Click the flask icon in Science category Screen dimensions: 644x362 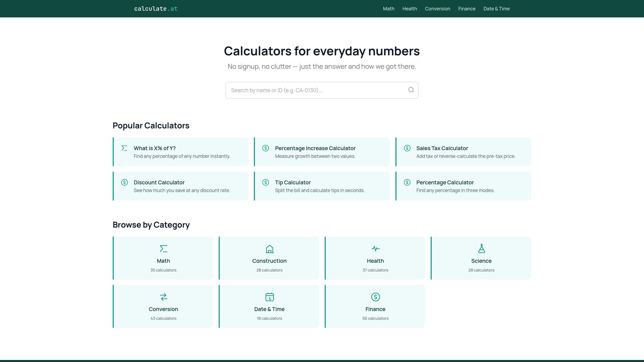pos(481,249)
